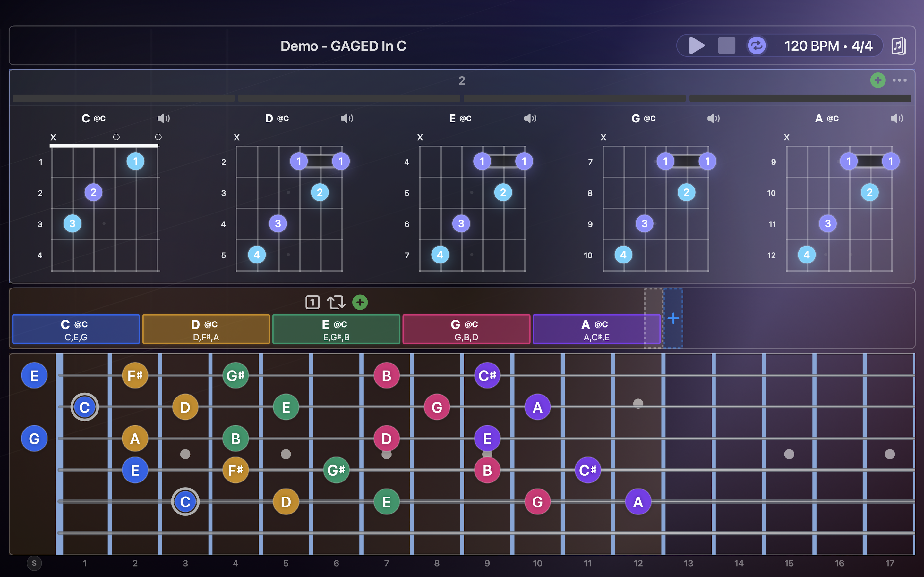This screenshot has width=924, height=577.
Task: Mute the G chord
Action: click(713, 118)
